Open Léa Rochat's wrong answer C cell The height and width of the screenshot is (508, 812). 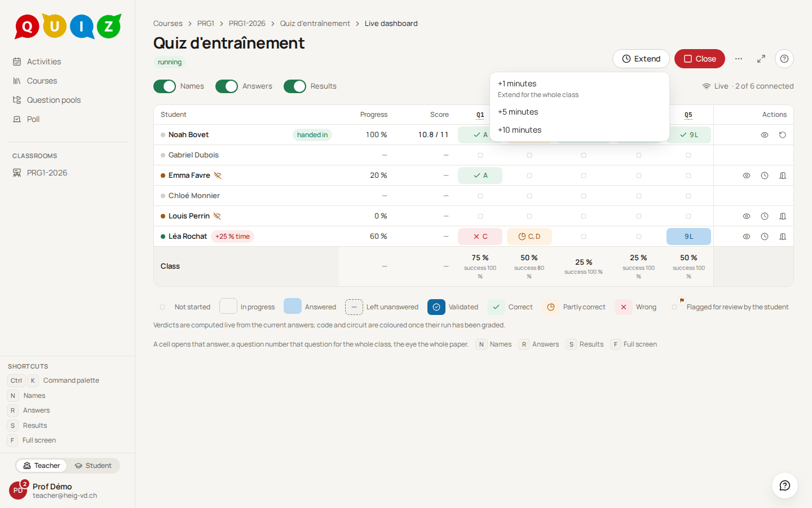[480, 237]
